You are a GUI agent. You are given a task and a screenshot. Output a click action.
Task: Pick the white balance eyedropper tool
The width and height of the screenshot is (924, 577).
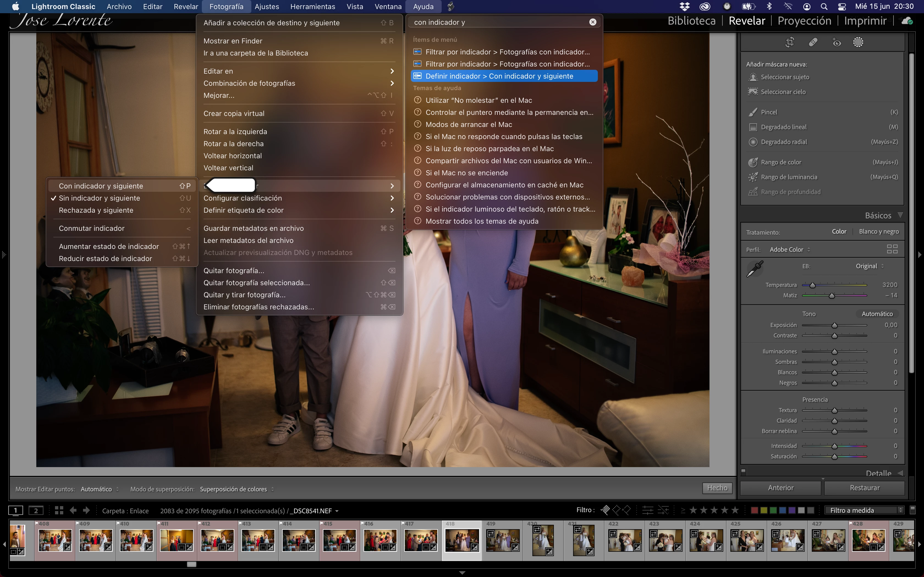coord(755,269)
